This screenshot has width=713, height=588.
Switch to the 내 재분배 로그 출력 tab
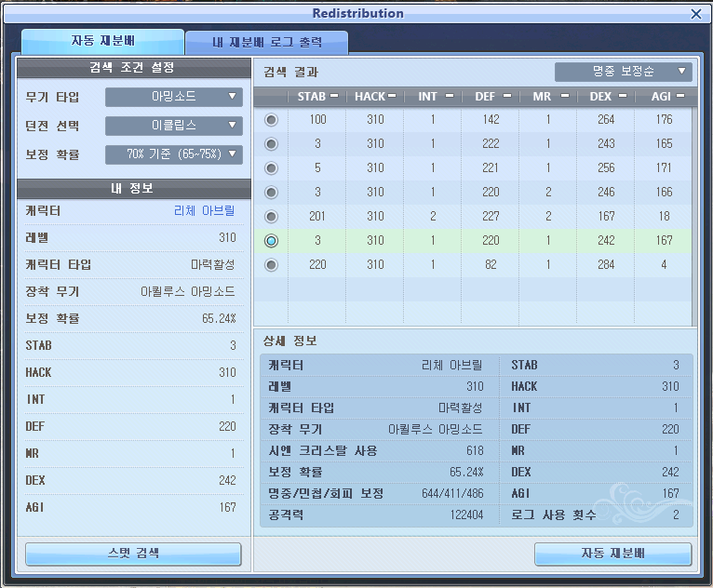coord(267,43)
